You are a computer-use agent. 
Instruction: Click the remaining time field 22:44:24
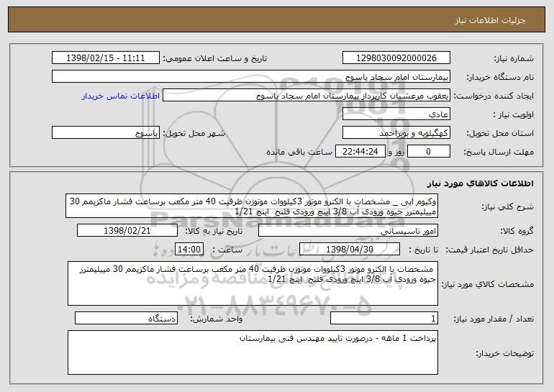[360, 152]
